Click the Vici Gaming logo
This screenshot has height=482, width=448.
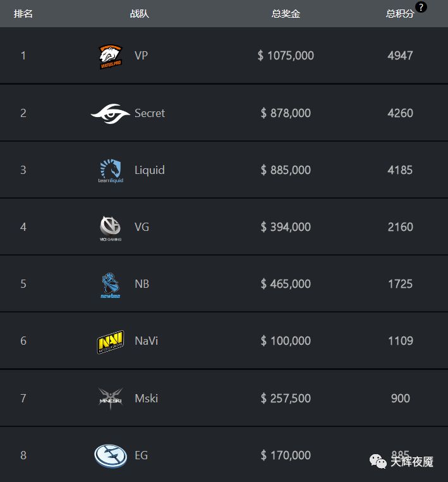(111, 228)
